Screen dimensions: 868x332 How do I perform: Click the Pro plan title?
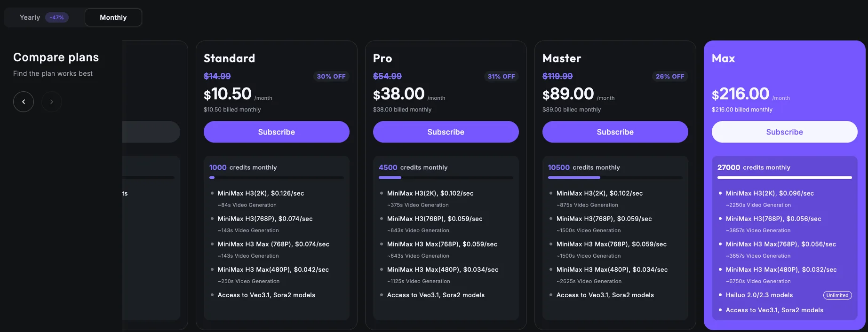(382, 58)
